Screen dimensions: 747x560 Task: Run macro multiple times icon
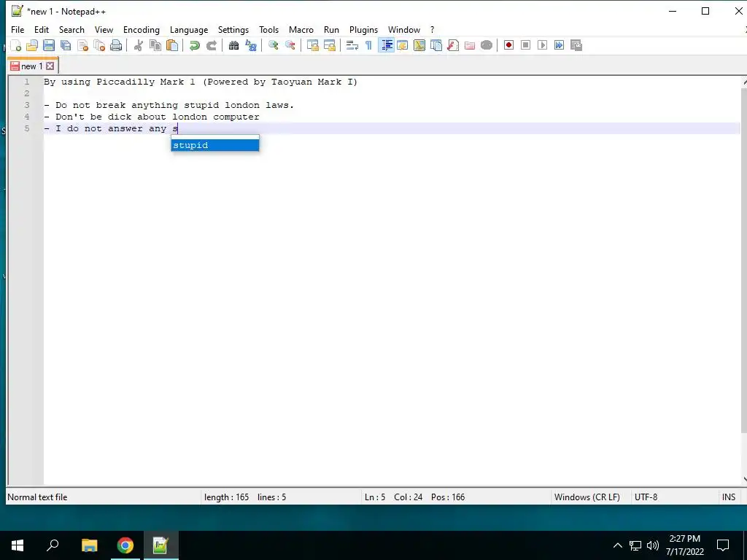point(559,45)
